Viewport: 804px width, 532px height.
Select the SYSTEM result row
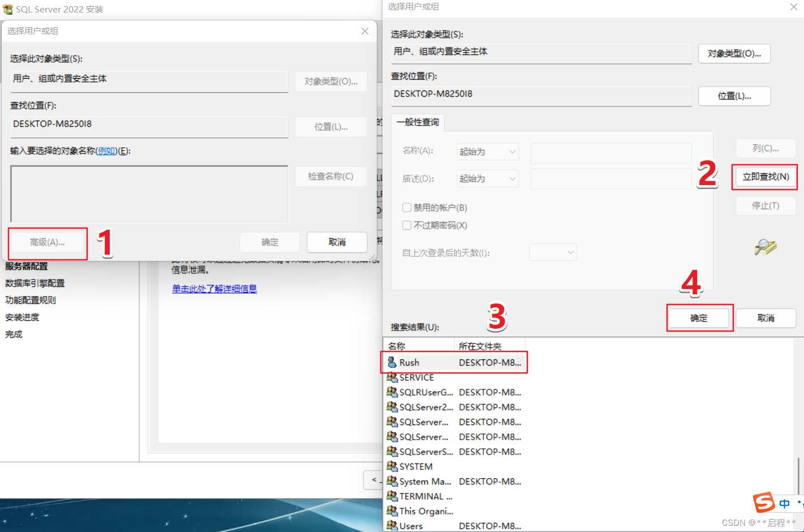[455, 466]
